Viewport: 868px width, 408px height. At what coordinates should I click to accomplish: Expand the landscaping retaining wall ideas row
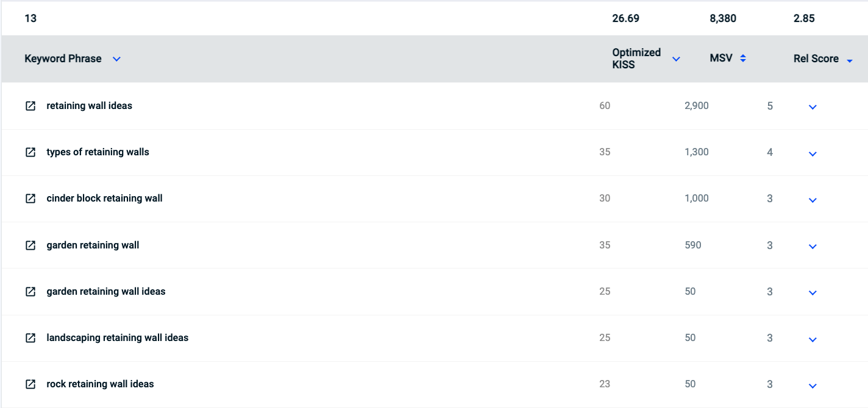(x=812, y=340)
